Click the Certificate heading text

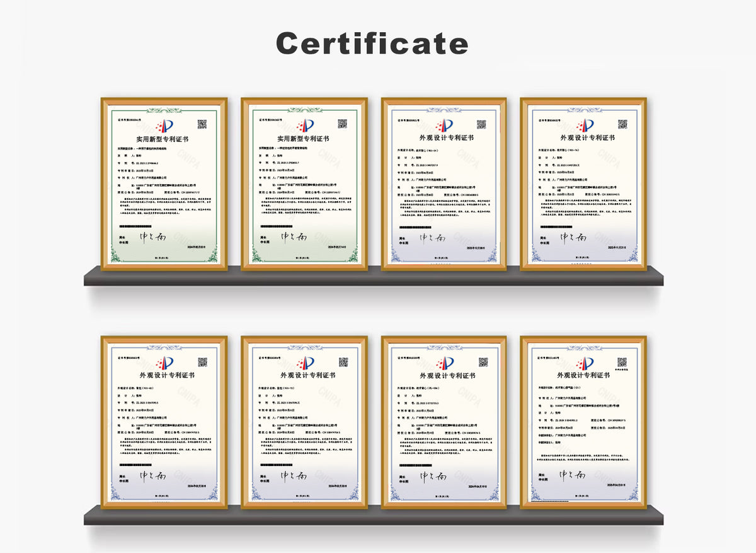(x=372, y=44)
